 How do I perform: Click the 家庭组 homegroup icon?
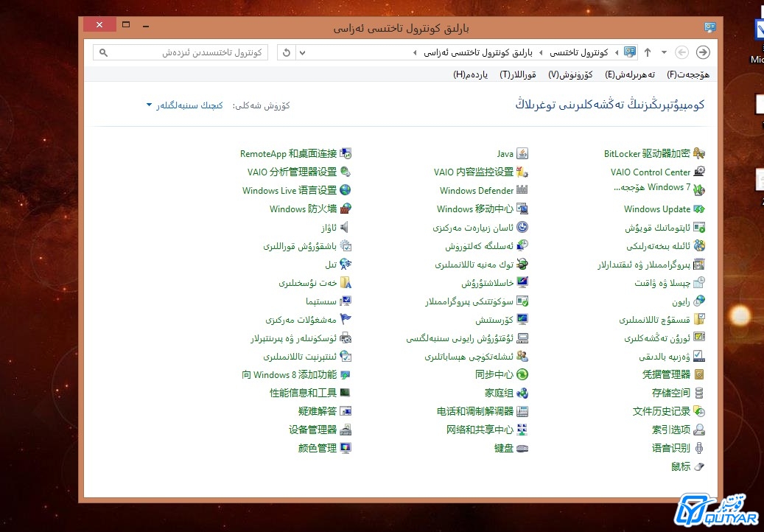[x=522, y=393]
